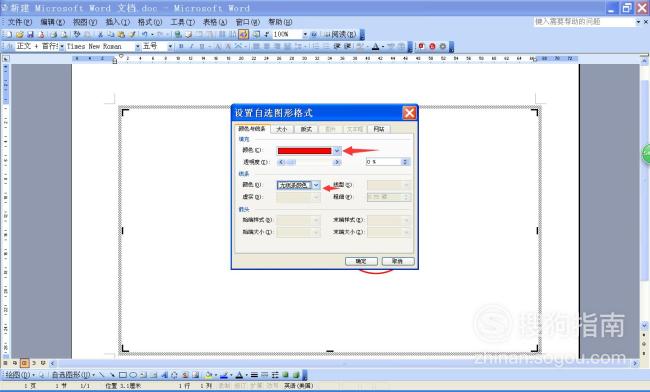
Task: Open the line color dropdown in dialog
Action: 316,185
